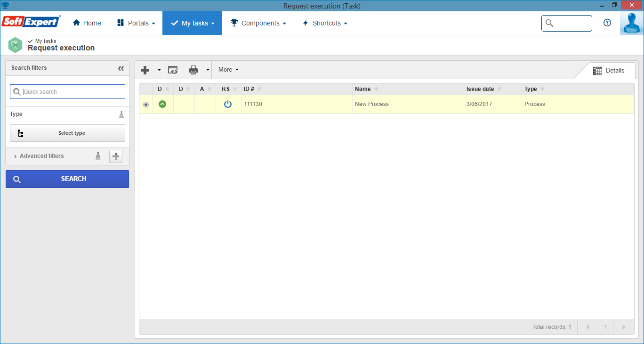644x344 pixels.
Task: Click the printer icon in toolbar
Action: 193,70
